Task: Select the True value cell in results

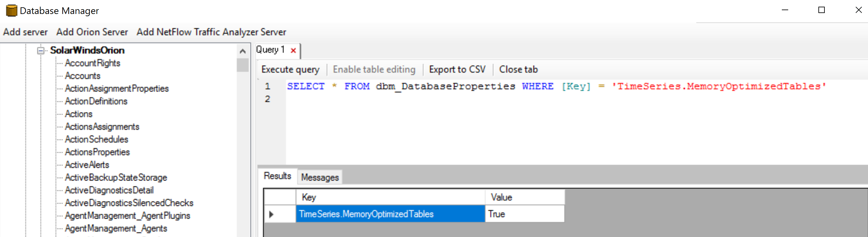Action: pos(524,214)
